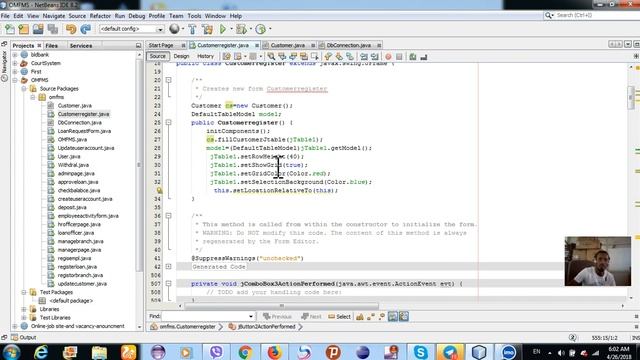Click the Build Project hammer icon
This screenshot has height=360, width=640.
click(x=192, y=29)
